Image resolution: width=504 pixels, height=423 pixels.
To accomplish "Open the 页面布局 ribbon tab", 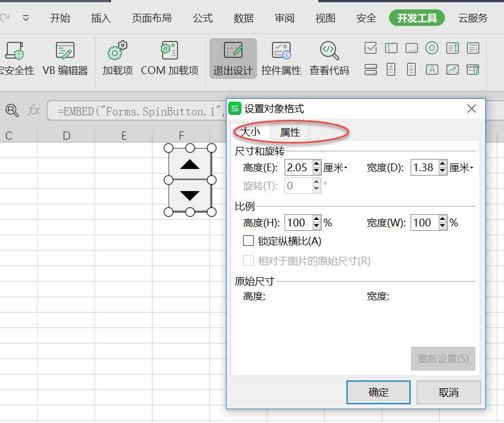I will pos(152,18).
